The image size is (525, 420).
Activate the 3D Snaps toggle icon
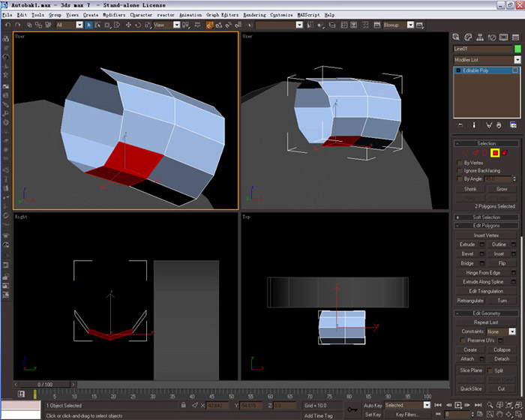(209, 25)
